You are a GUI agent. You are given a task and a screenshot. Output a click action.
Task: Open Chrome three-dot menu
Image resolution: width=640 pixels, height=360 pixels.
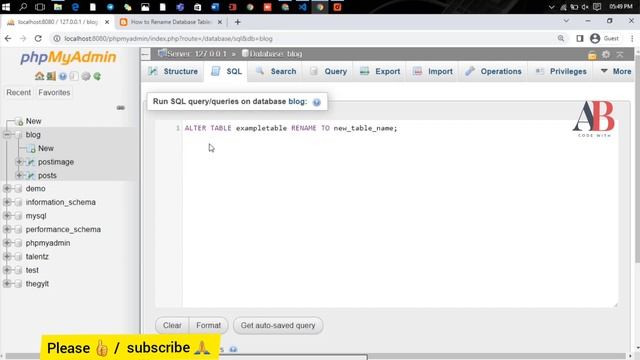632,38
